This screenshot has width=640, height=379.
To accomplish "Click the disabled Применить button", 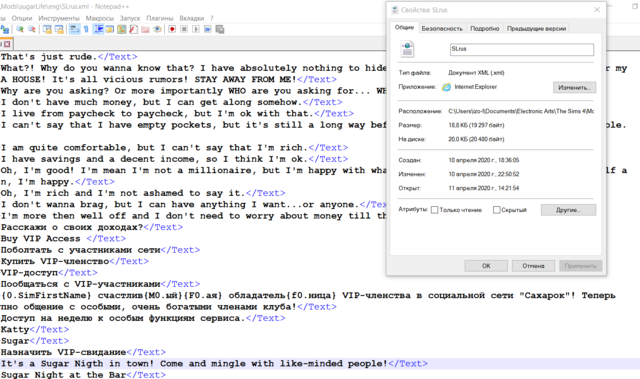I will pyautogui.click(x=580, y=266).
